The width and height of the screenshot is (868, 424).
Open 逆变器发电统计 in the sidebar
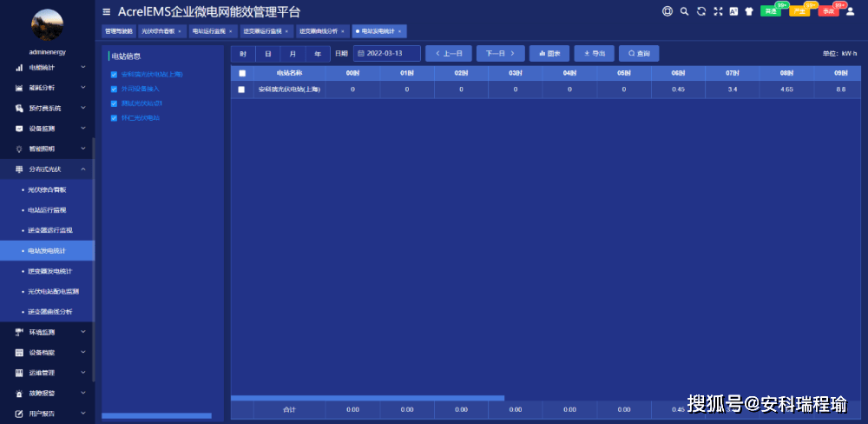pos(47,271)
